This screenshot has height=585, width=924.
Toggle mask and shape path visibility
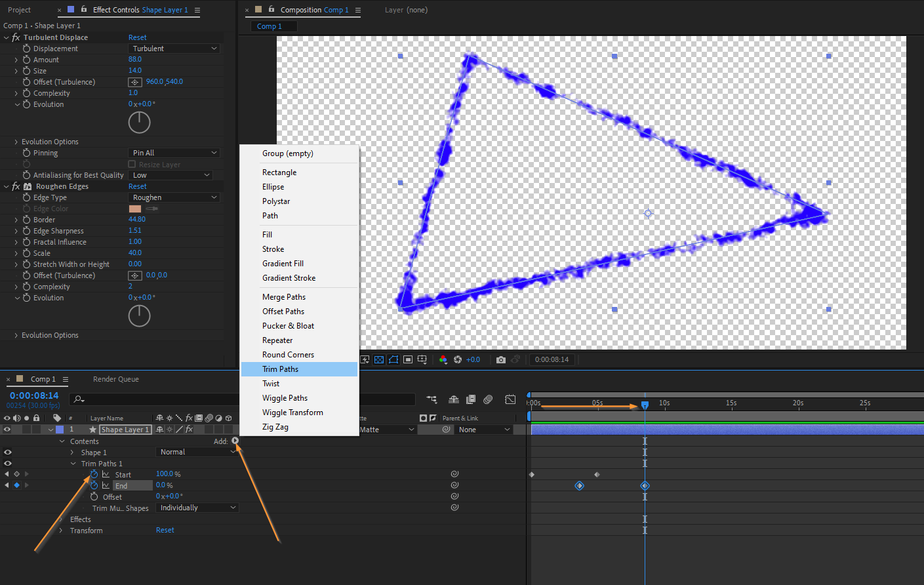click(x=393, y=359)
